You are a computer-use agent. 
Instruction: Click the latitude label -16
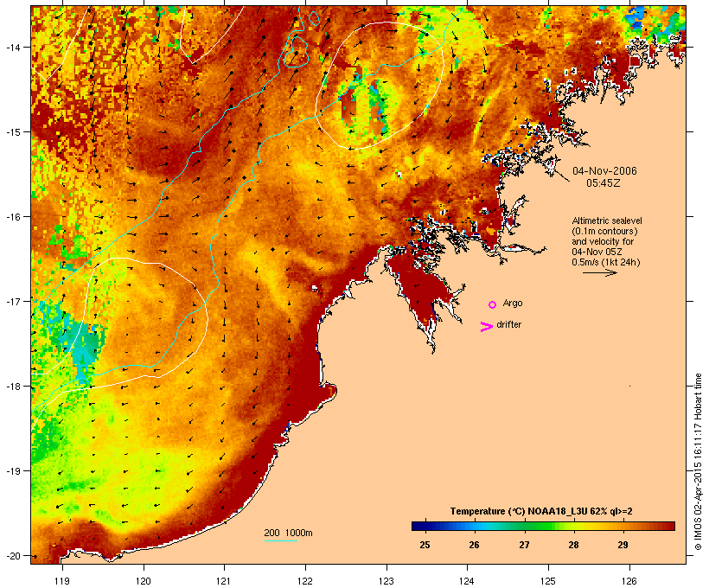point(12,217)
